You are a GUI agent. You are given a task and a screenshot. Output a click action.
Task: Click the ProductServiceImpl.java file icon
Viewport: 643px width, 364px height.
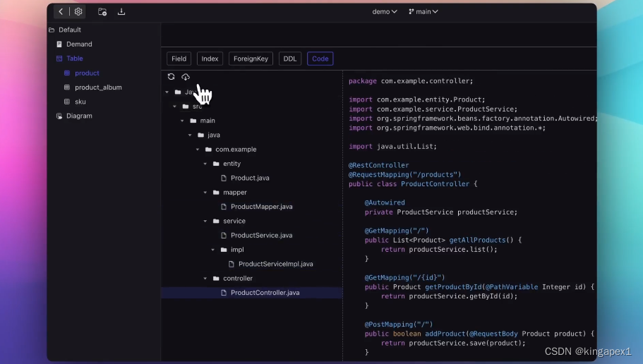[232, 264]
